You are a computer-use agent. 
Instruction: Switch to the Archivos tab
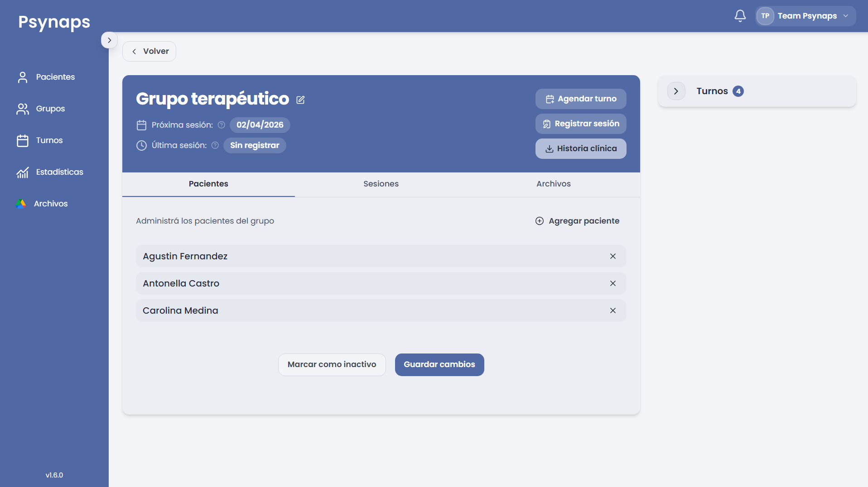tap(554, 184)
